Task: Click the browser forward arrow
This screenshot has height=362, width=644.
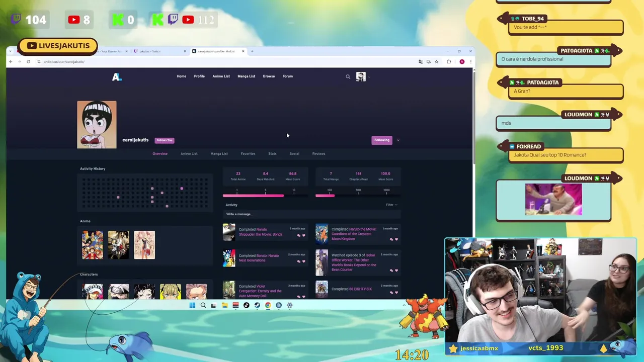Action: (19, 62)
